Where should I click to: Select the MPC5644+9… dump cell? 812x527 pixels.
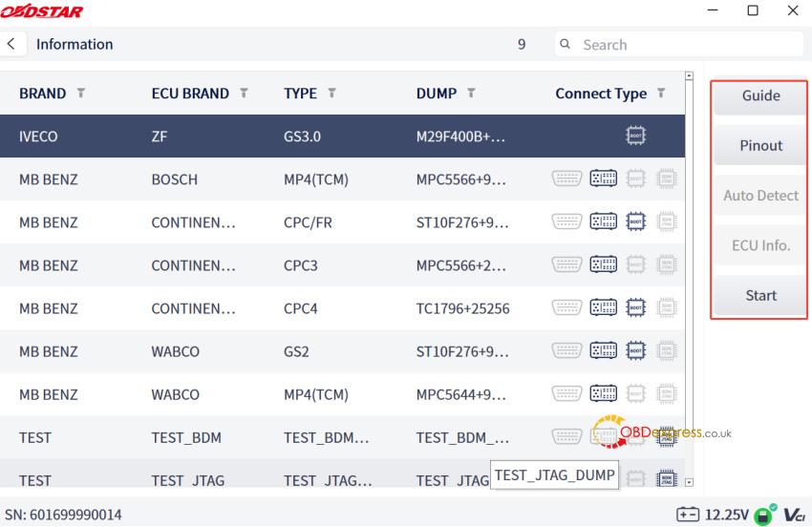click(x=460, y=394)
